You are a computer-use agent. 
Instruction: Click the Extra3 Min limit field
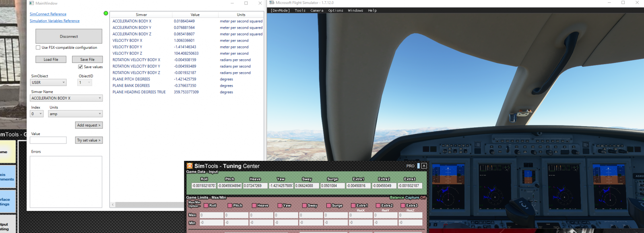[x=410, y=223]
